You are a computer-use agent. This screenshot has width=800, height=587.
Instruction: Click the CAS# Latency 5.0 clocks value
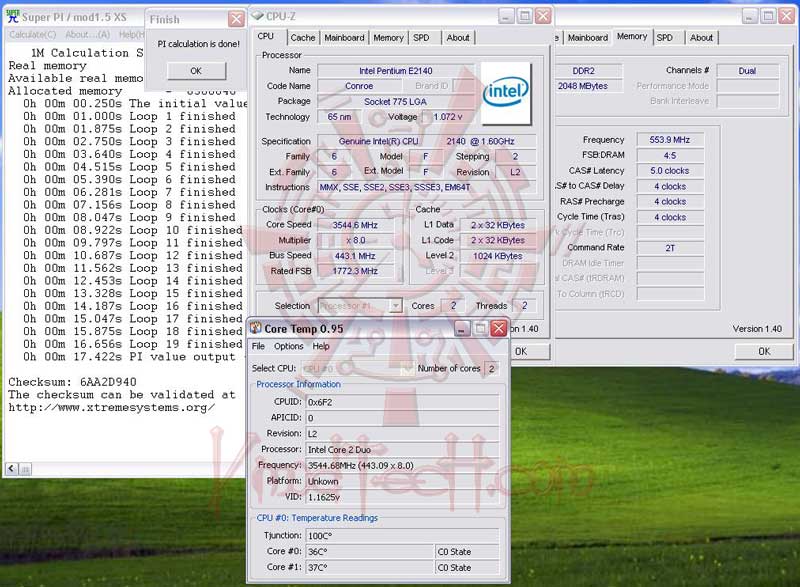[x=670, y=170]
